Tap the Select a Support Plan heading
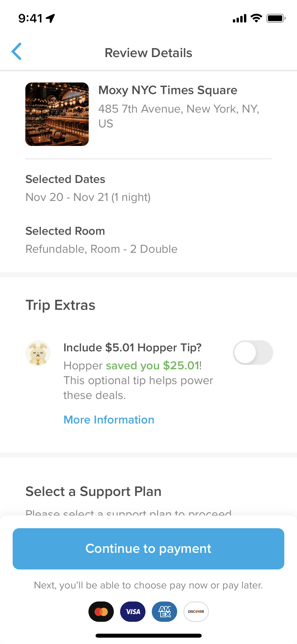 pyautogui.click(x=93, y=491)
